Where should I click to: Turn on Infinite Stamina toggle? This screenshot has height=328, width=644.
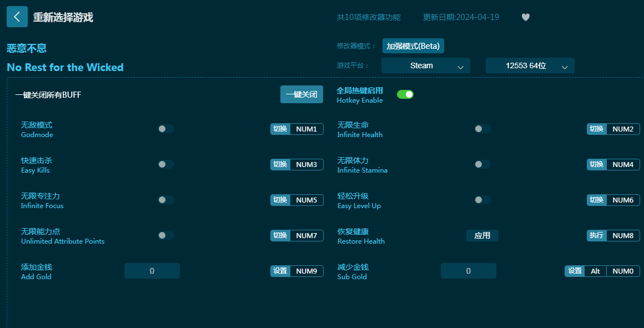(x=482, y=164)
